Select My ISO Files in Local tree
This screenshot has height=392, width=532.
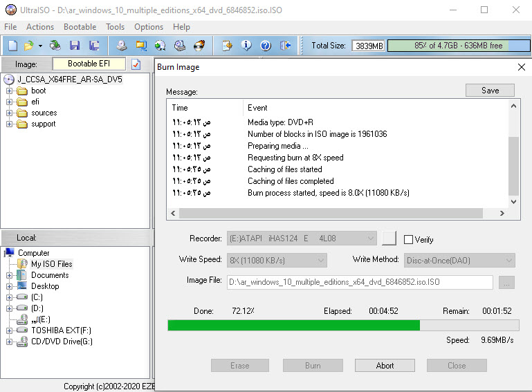pyautogui.click(x=52, y=264)
